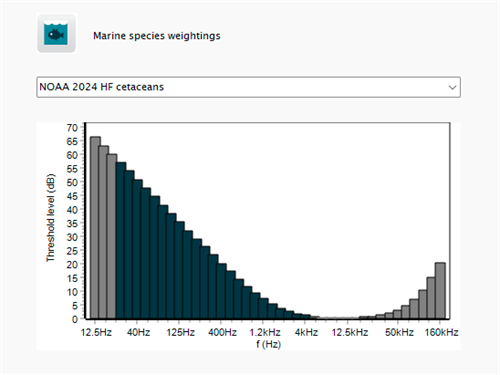Click the dropdown chevron arrow
Image resolution: width=500 pixels, height=375 pixels.
[x=452, y=88]
